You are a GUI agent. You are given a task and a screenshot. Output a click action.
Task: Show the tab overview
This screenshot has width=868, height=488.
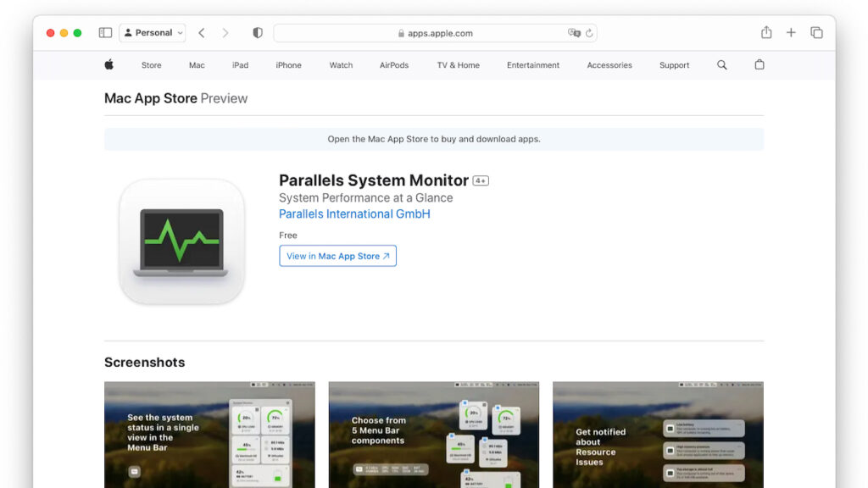(816, 32)
